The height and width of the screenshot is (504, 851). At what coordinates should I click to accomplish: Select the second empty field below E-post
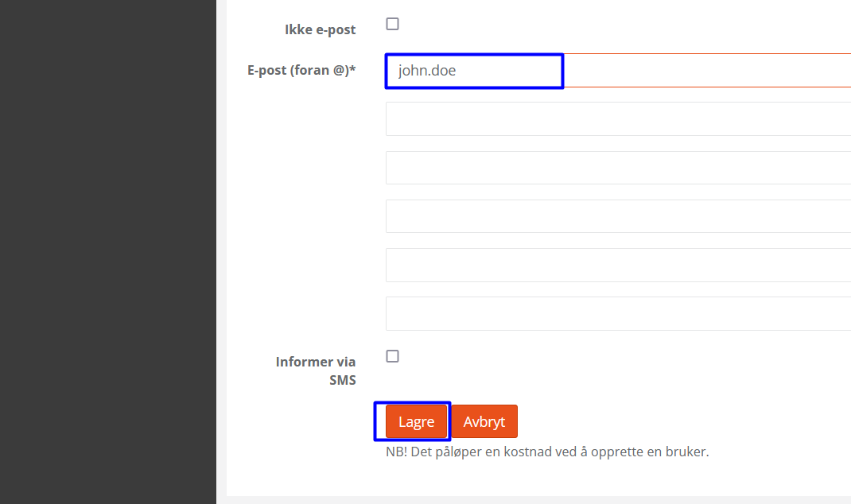coord(618,168)
